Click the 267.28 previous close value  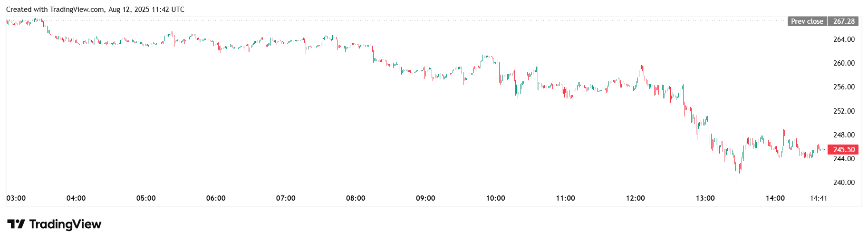(x=844, y=21)
